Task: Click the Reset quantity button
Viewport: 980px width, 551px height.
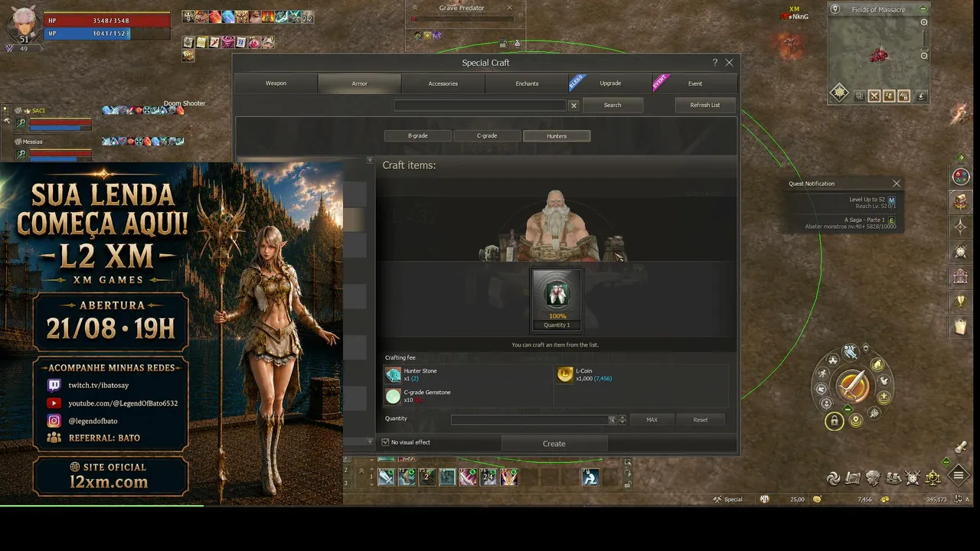Action: pyautogui.click(x=701, y=419)
